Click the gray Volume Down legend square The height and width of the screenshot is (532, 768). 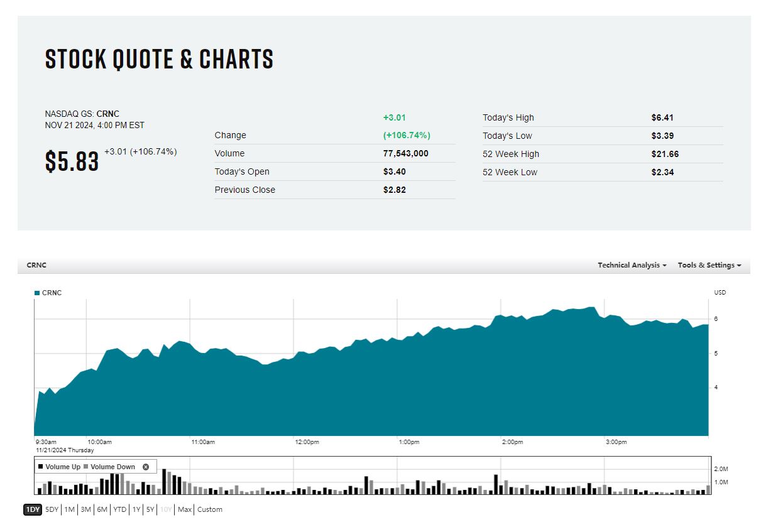pyautogui.click(x=86, y=467)
